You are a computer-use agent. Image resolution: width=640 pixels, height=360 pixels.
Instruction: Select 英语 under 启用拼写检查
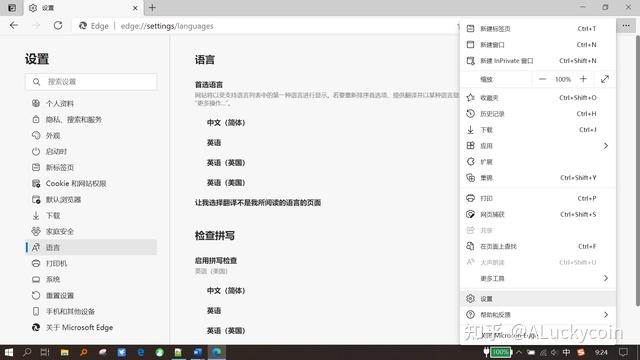click(214, 311)
